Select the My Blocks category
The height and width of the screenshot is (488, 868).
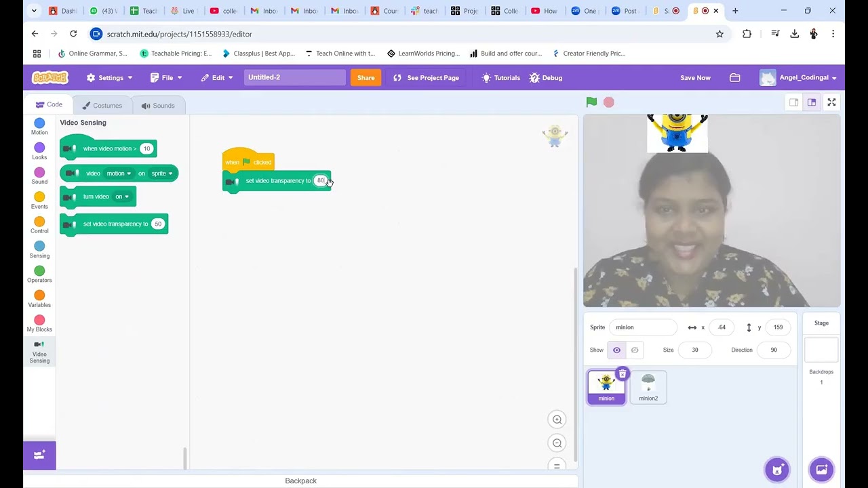(x=39, y=323)
